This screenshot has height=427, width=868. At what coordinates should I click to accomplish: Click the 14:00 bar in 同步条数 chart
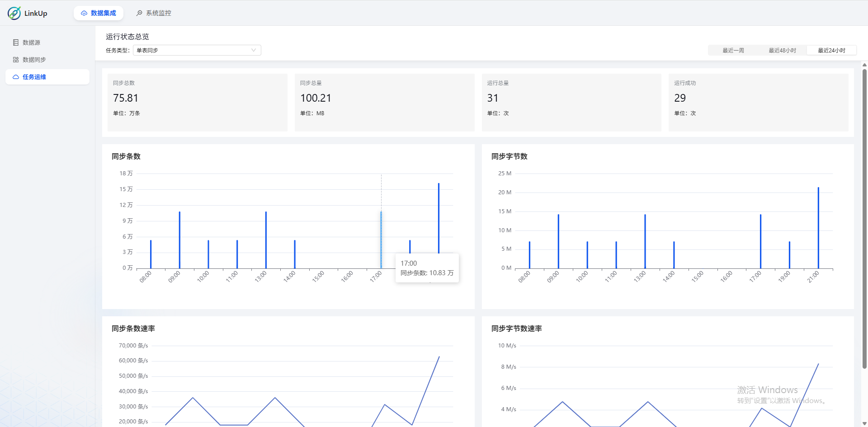click(295, 254)
